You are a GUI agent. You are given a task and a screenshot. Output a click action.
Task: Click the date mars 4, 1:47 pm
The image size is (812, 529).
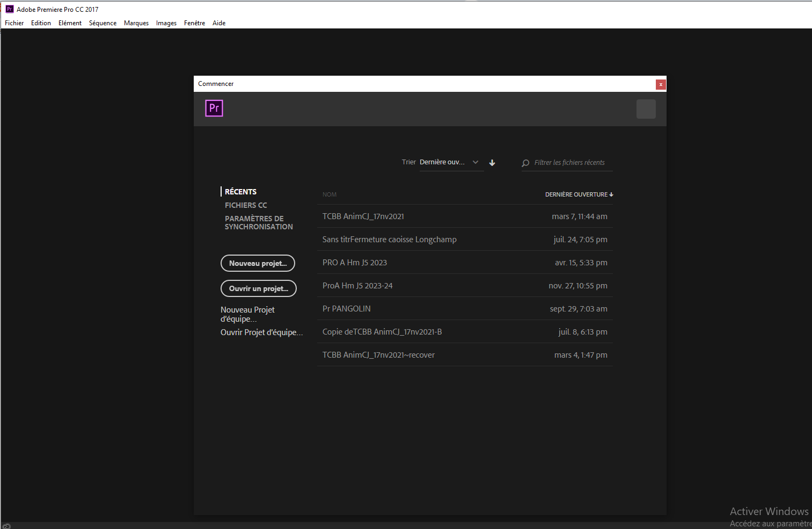(x=581, y=355)
